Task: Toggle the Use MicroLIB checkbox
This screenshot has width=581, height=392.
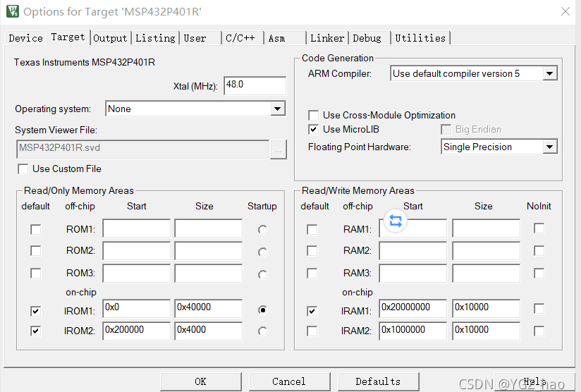Action: (x=314, y=129)
